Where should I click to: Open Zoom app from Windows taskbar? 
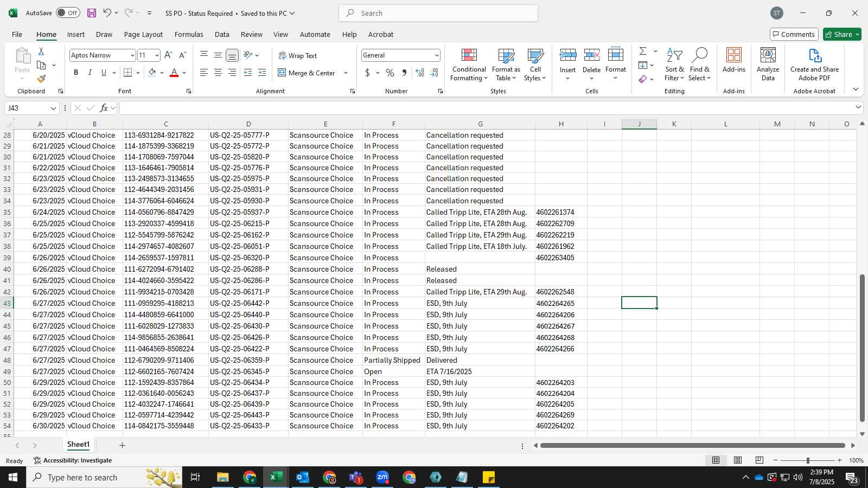(x=382, y=477)
